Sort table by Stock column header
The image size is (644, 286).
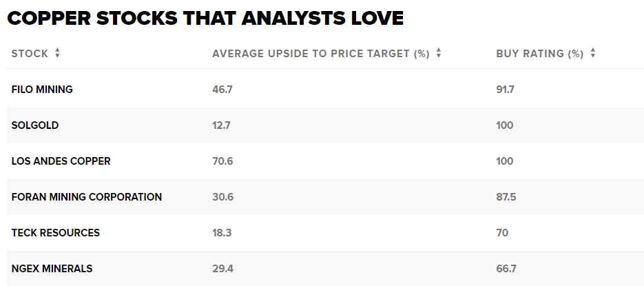tap(30, 54)
